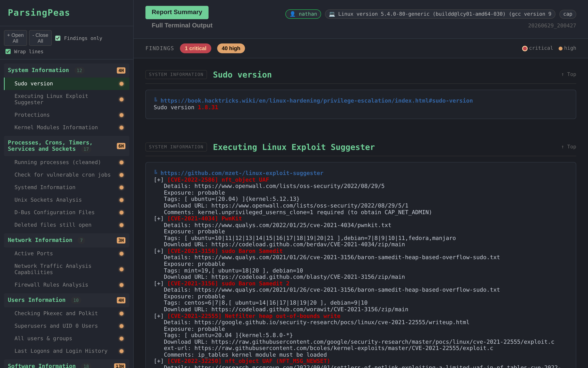Click the nathan user badge
This screenshot has height=368, width=588.
pyautogui.click(x=303, y=14)
